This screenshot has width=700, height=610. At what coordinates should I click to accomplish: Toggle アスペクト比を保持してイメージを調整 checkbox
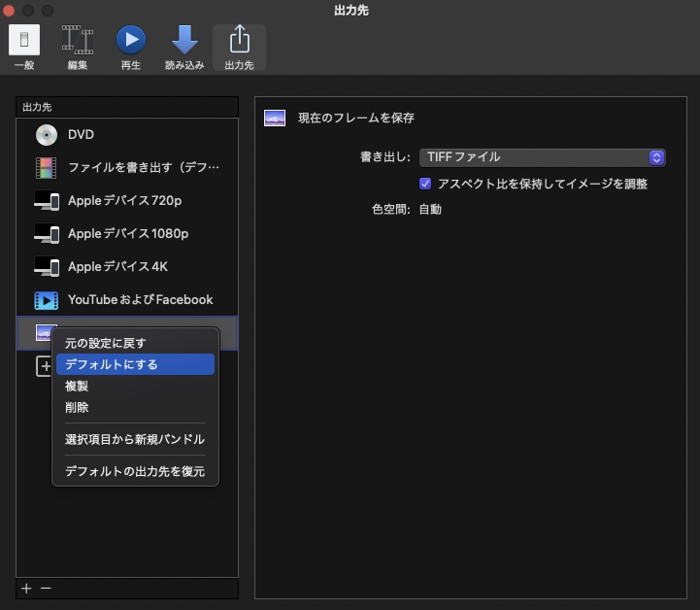425,184
